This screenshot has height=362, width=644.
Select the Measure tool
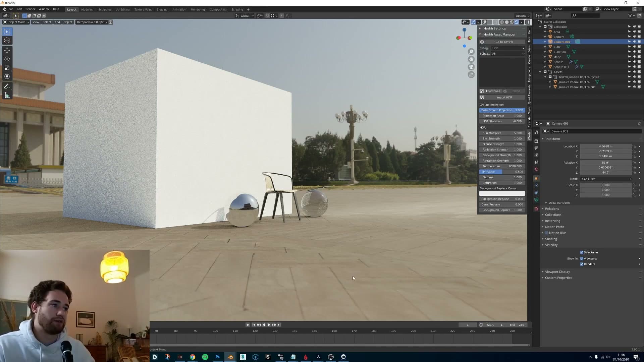tap(7, 96)
